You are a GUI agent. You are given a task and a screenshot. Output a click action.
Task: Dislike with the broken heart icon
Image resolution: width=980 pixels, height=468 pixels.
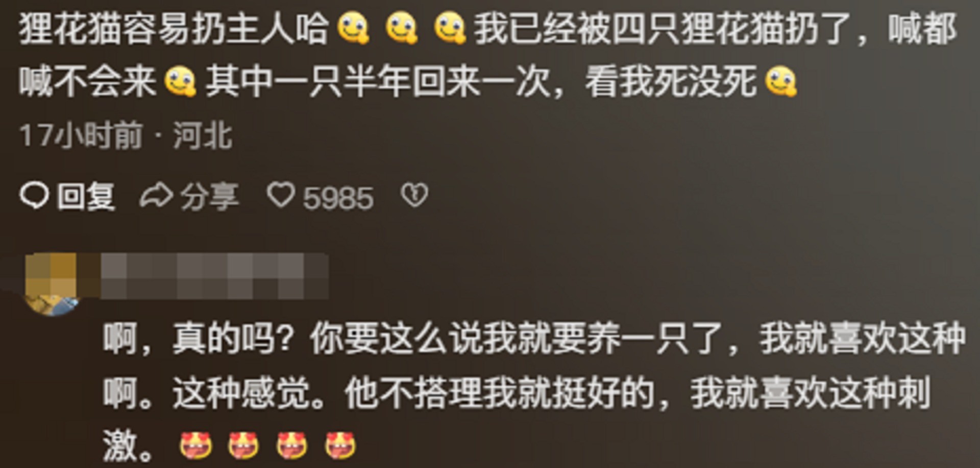[414, 195]
